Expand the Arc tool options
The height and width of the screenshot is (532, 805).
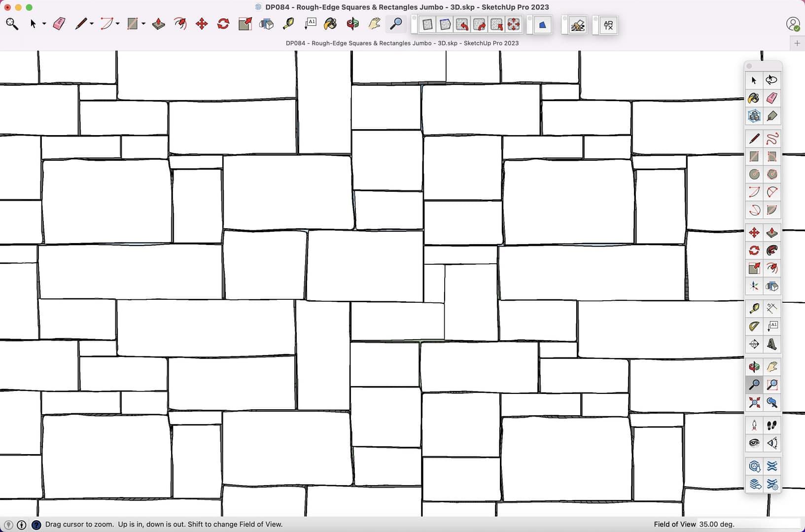click(117, 24)
